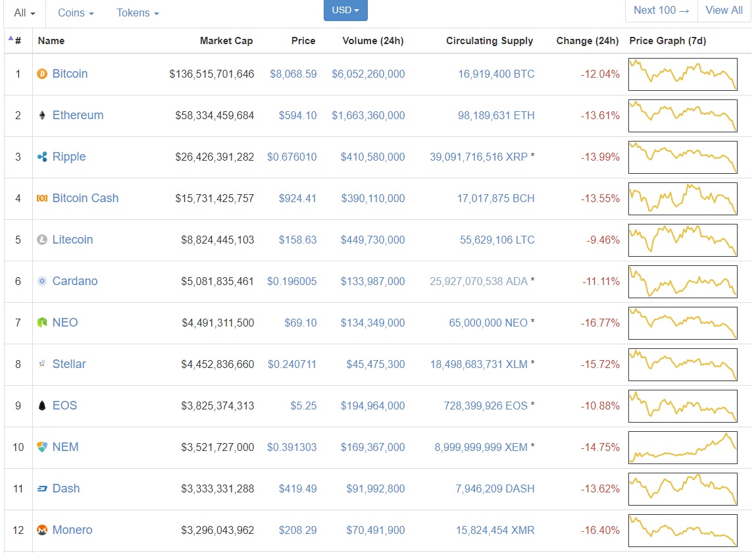Click the NEO logo icon
The width and height of the screenshot is (756, 553).
coord(42,323)
